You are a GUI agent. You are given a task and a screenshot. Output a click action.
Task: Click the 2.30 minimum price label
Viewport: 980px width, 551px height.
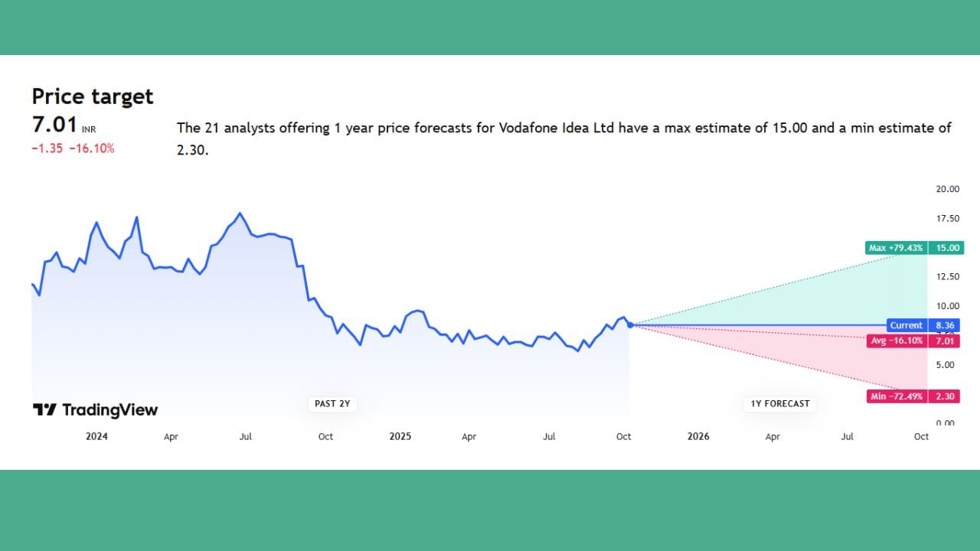(946, 396)
